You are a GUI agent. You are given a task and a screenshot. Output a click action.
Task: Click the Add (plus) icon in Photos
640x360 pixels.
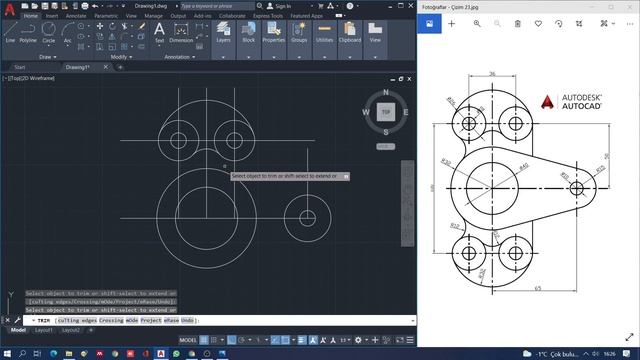click(x=451, y=24)
